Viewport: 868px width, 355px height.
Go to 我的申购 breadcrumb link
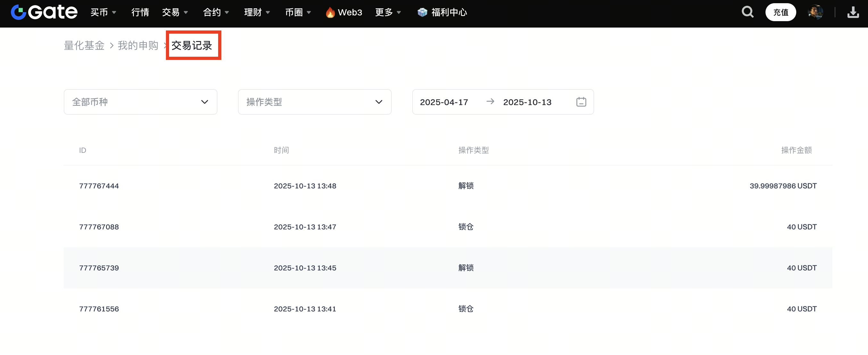click(x=138, y=45)
